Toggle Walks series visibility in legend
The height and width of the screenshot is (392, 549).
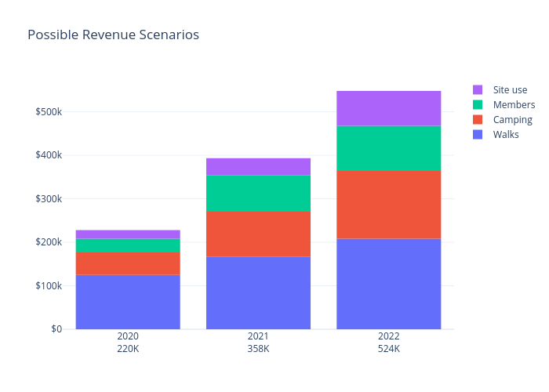pyautogui.click(x=506, y=135)
